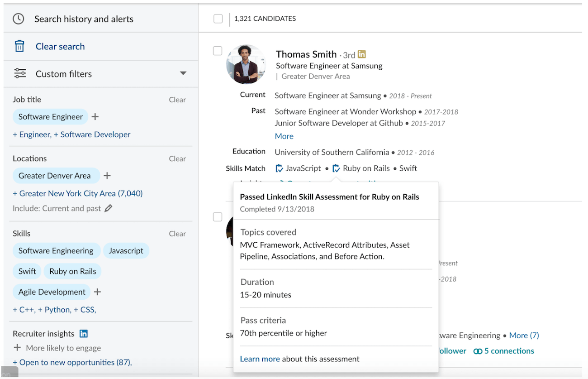Add suggested + CSS skill

85,310
